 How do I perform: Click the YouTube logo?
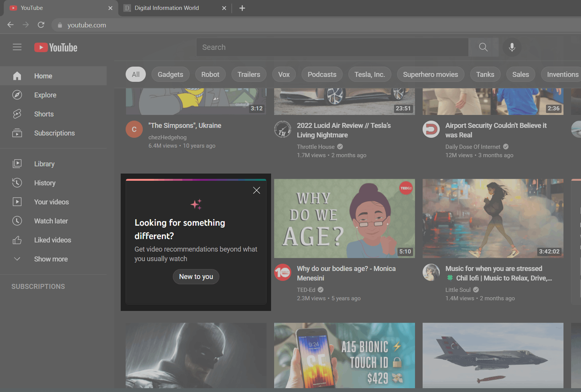(x=56, y=48)
